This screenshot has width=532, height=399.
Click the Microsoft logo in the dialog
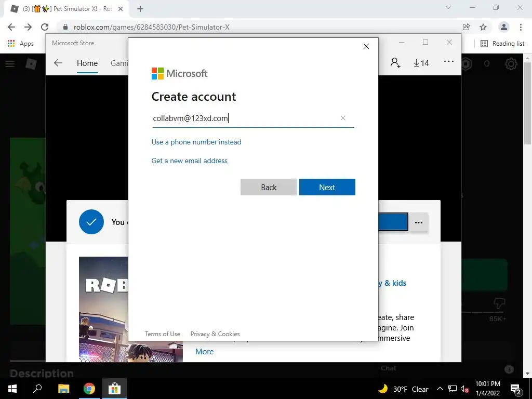179,73
